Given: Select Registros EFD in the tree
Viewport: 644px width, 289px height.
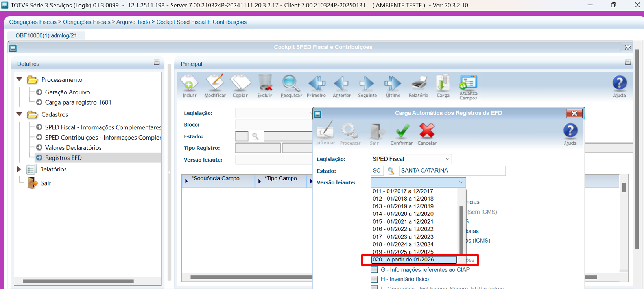Looking at the screenshot, I should (x=63, y=158).
